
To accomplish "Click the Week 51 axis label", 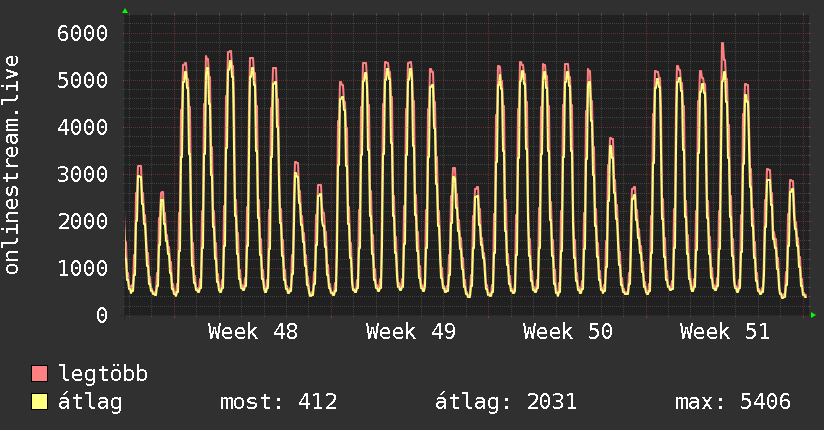I will coord(725,332).
